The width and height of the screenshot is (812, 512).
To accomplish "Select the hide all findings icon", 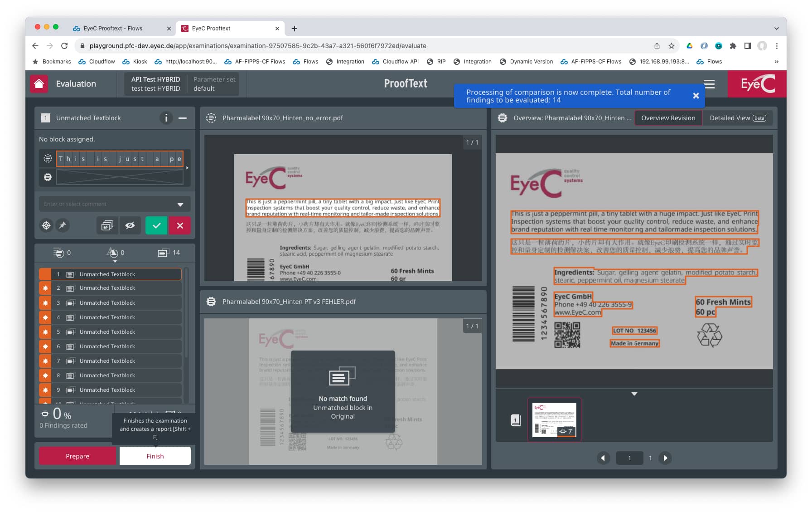I will [107, 225].
